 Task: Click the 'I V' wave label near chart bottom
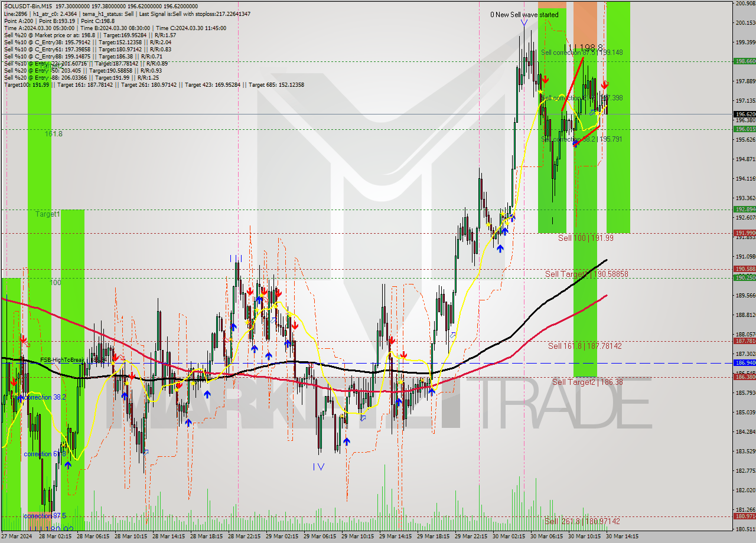click(x=318, y=466)
